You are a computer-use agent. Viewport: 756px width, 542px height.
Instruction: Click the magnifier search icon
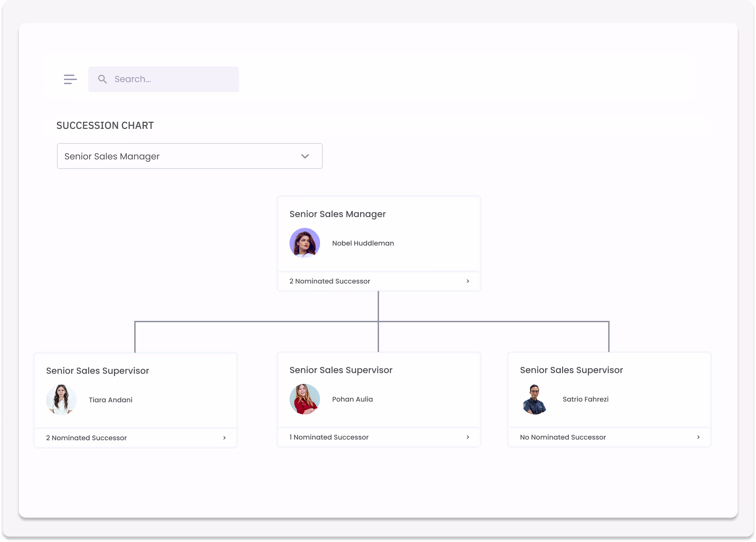pyautogui.click(x=102, y=79)
